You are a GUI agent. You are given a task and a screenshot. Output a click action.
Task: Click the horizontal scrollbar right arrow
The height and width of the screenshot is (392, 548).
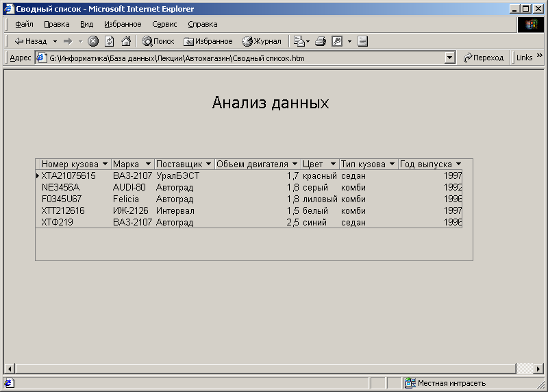pos(538,369)
